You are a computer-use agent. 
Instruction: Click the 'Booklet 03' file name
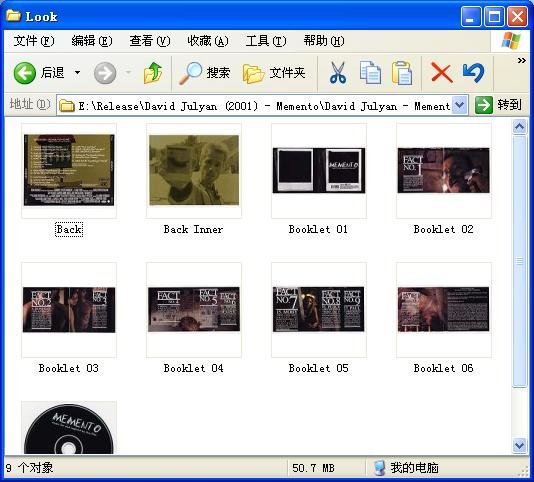[68, 368]
